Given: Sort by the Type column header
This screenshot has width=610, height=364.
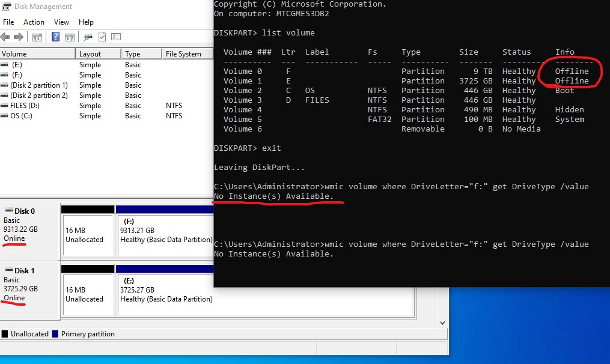Looking at the screenshot, I should click(142, 53).
